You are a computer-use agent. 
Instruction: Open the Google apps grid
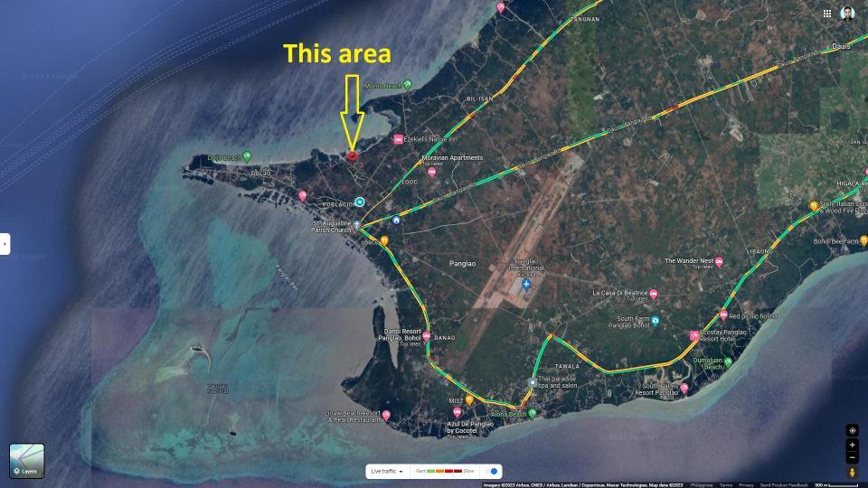click(826, 14)
